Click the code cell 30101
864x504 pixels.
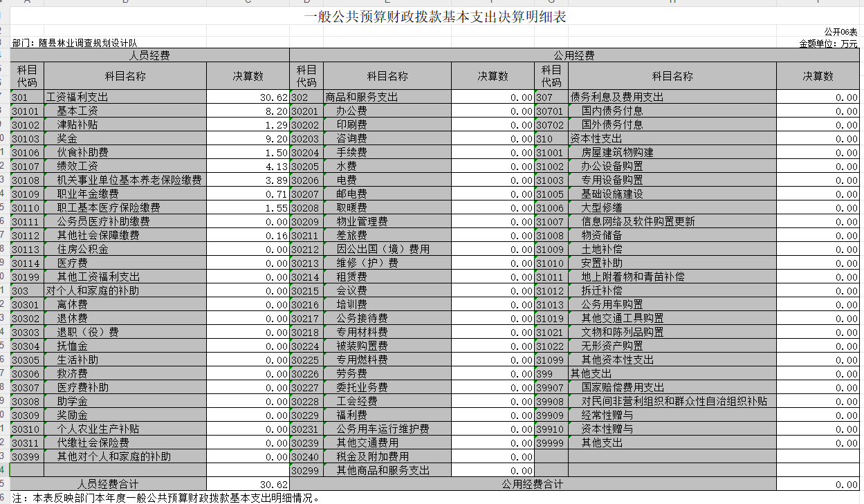(x=28, y=111)
